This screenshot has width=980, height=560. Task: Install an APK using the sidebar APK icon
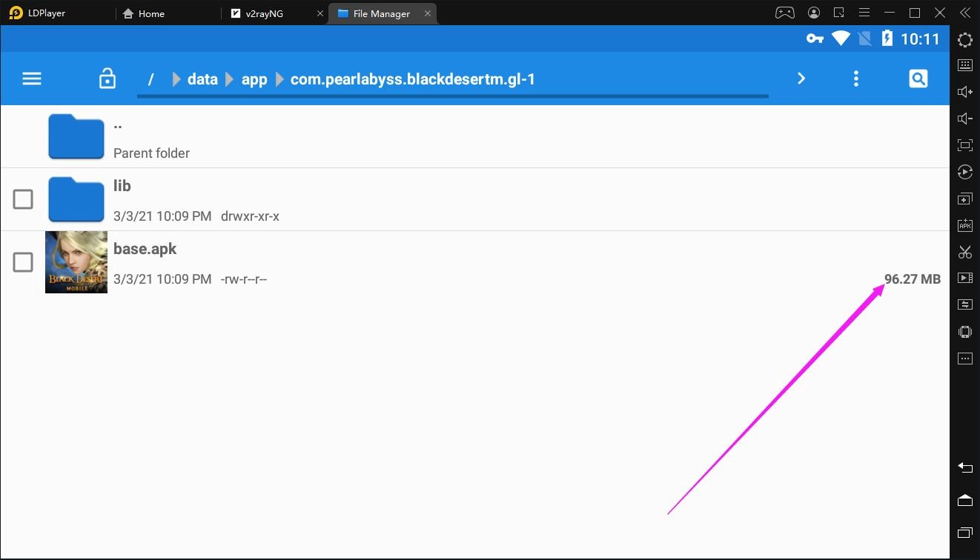pyautogui.click(x=964, y=224)
